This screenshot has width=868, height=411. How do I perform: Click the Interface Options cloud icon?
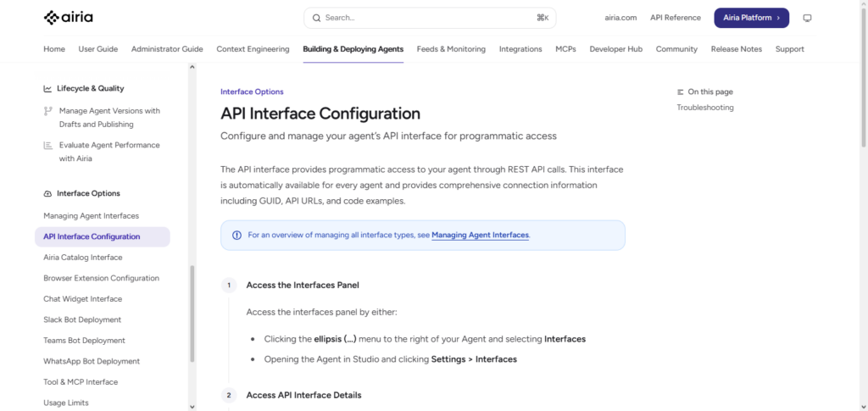pos(47,193)
